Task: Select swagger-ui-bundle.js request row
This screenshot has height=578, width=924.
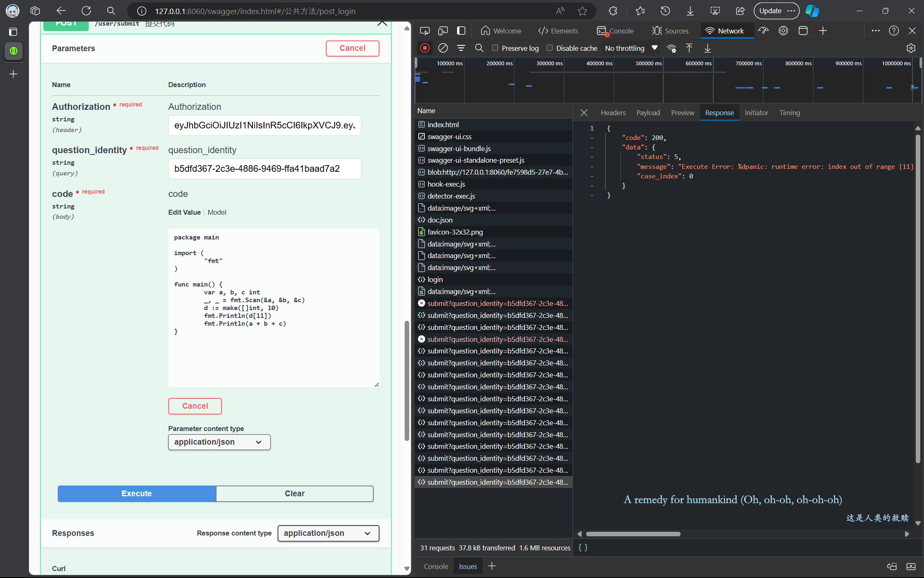Action: 493,149
